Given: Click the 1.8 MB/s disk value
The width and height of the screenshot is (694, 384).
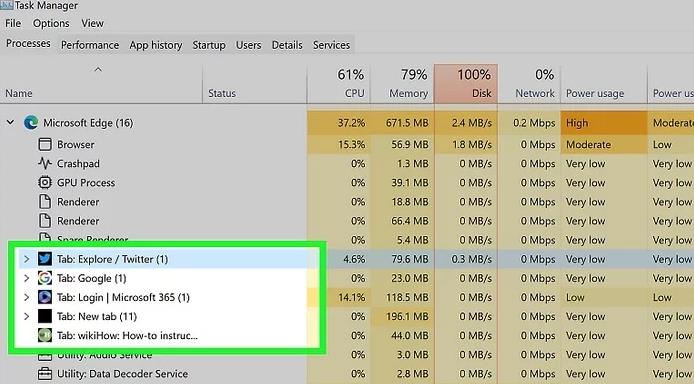Looking at the screenshot, I should click(471, 144).
